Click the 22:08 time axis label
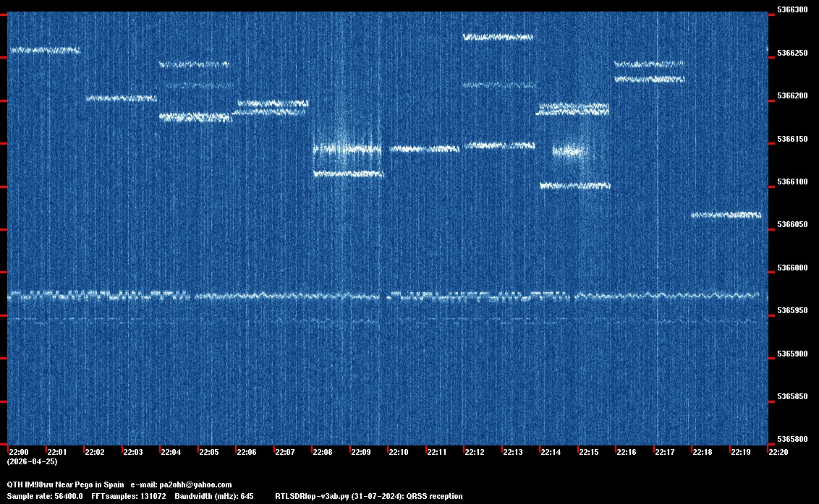 click(x=323, y=452)
